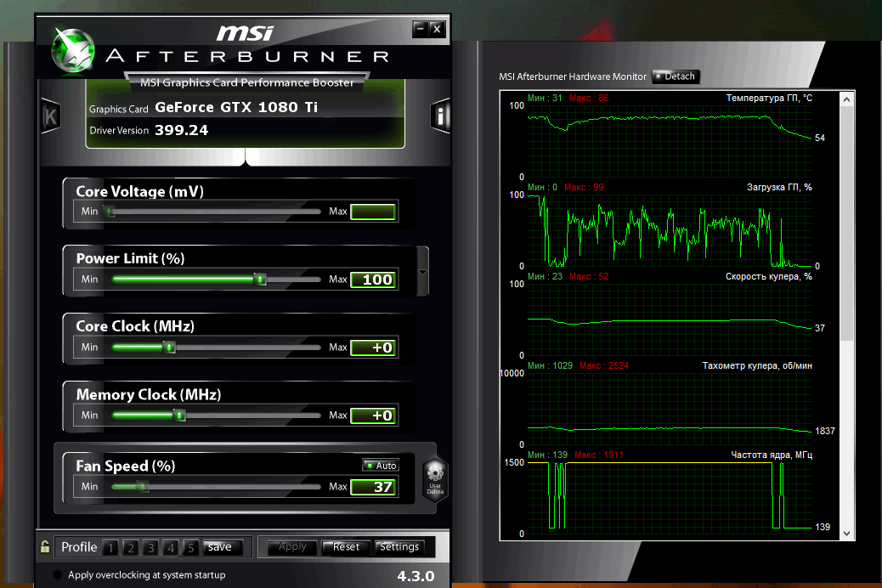Click the GeForce GTX 1080 Ti text
The height and width of the screenshot is (588, 882).
(x=236, y=107)
